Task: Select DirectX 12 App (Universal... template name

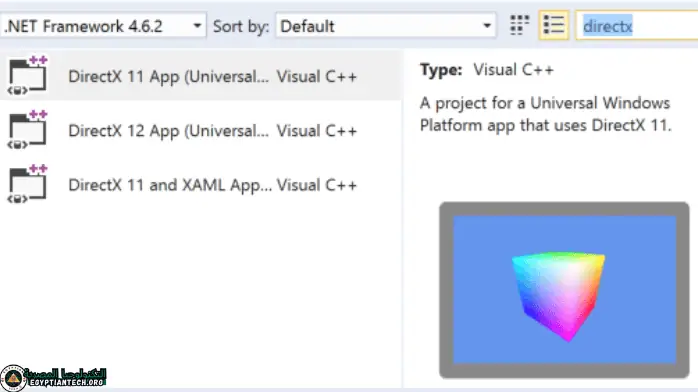Action: tap(169, 131)
